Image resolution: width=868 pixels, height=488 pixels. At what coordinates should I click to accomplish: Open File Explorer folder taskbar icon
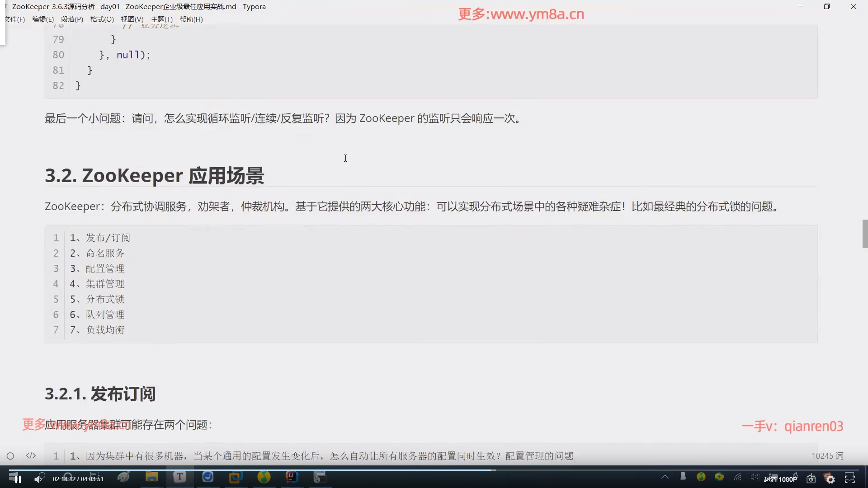(x=151, y=477)
